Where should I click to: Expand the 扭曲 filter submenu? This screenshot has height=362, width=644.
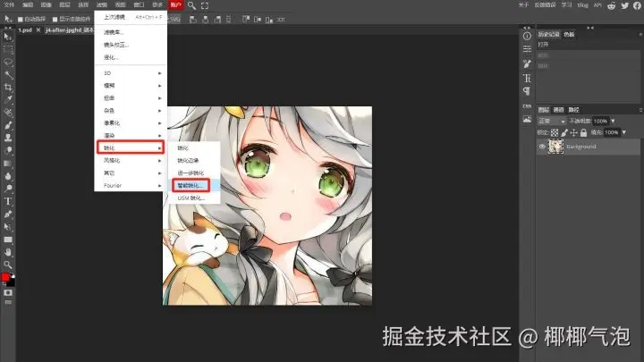coord(131,98)
